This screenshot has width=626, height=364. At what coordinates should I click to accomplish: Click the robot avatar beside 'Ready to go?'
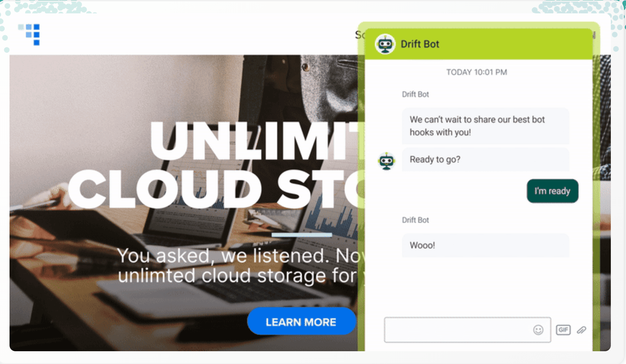coord(386,161)
